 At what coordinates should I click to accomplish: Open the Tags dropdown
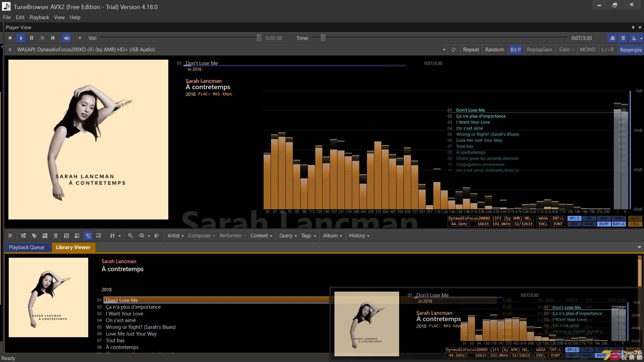(308, 236)
